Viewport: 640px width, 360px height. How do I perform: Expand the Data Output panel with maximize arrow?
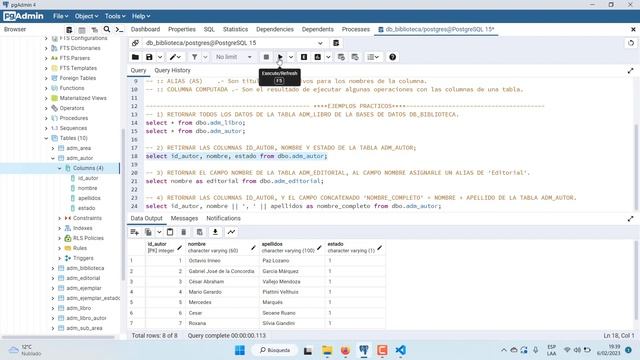631,219
